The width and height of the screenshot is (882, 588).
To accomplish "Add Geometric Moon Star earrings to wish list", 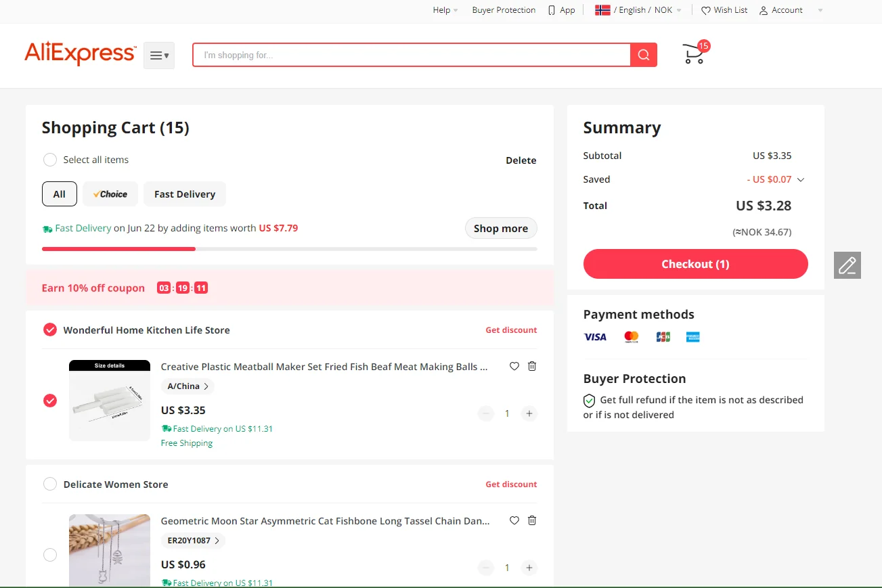I will [514, 520].
